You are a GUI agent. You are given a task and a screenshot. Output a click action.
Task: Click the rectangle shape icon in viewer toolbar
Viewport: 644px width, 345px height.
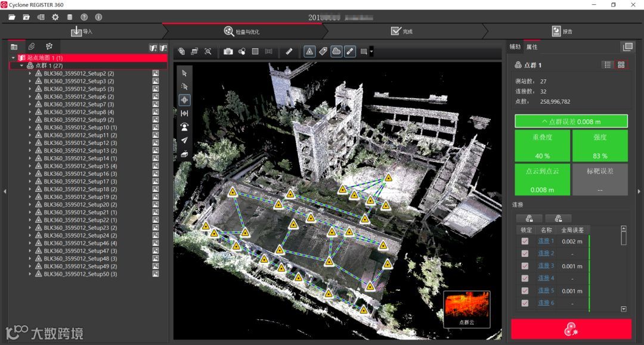[255, 51]
